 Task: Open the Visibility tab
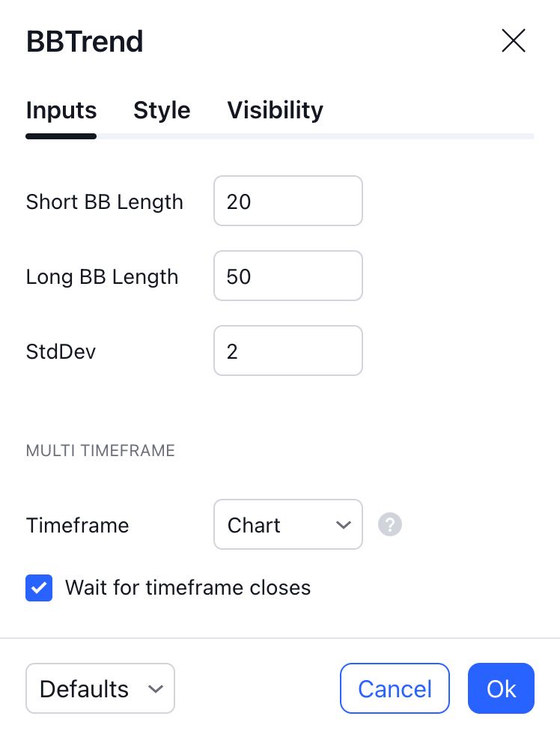tap(275, 111)
